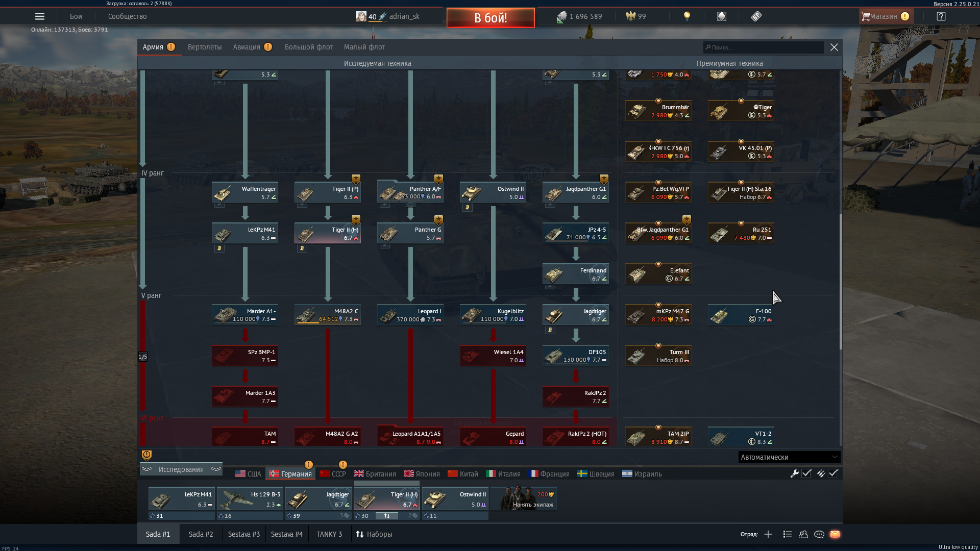Switch to Sestava #3 preset

(x=244, y=534)
